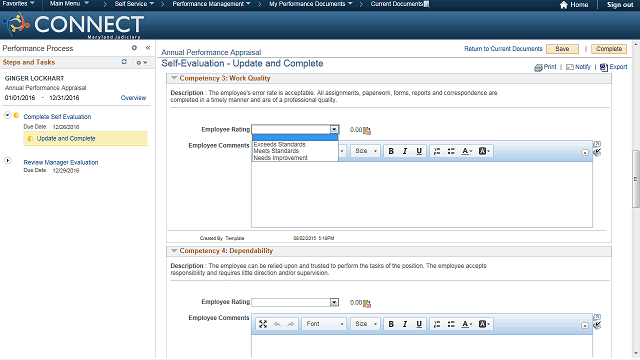The width and height of the screenshot is (640, 360).
Task: Click the Home icon in top bar
Action: pyautogui.click(x=564, y=5)
